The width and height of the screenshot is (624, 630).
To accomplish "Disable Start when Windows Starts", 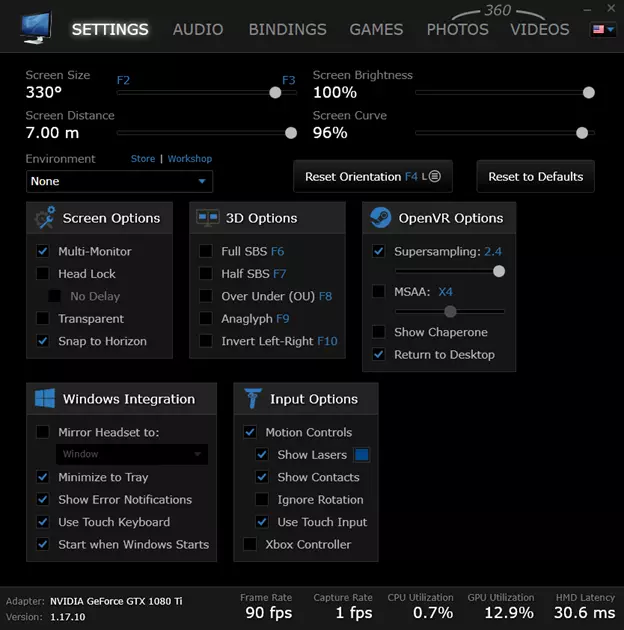I will (43, 544).
